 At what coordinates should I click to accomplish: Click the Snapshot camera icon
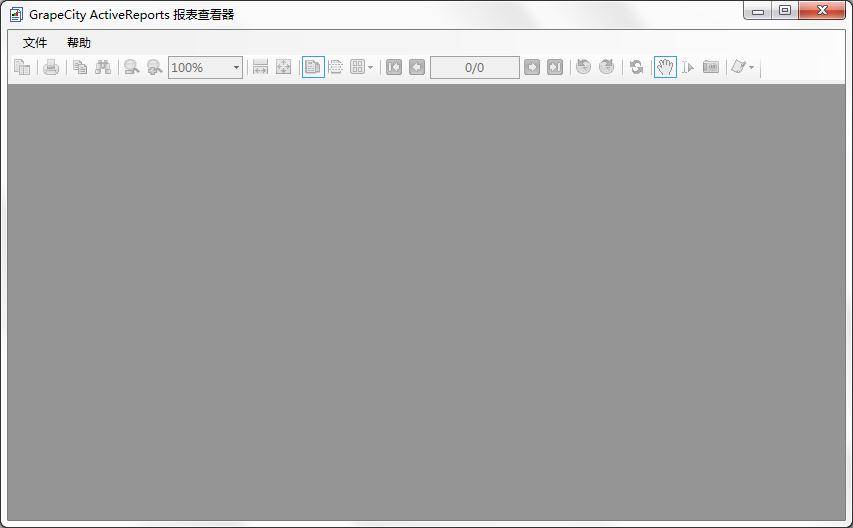coord(711,67)
